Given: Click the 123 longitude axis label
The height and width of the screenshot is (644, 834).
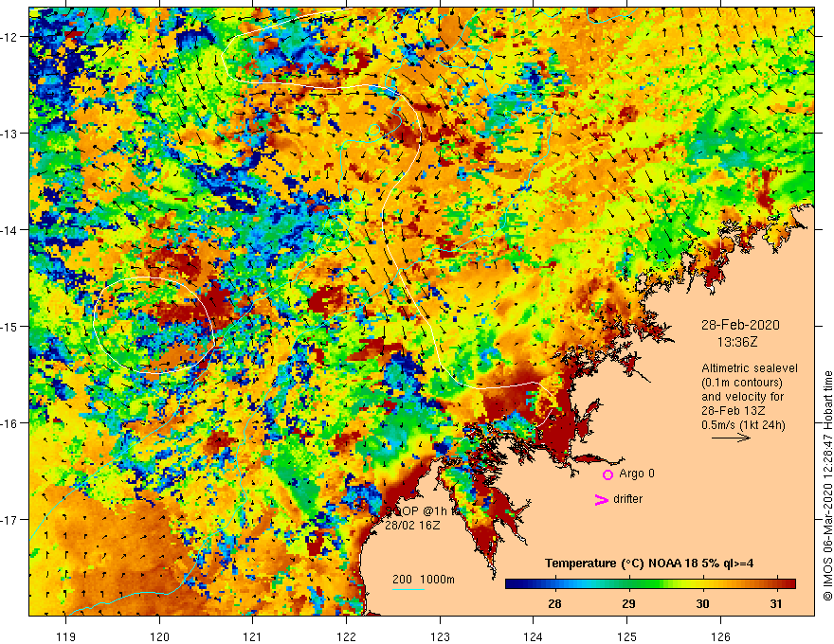Looking at the screenshot, I should point(440,636).
